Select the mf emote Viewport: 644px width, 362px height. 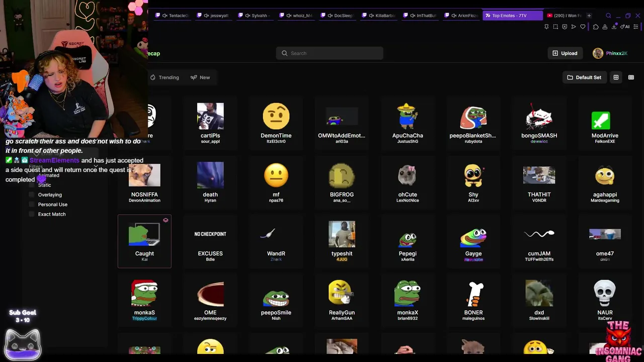pos(276,182)
